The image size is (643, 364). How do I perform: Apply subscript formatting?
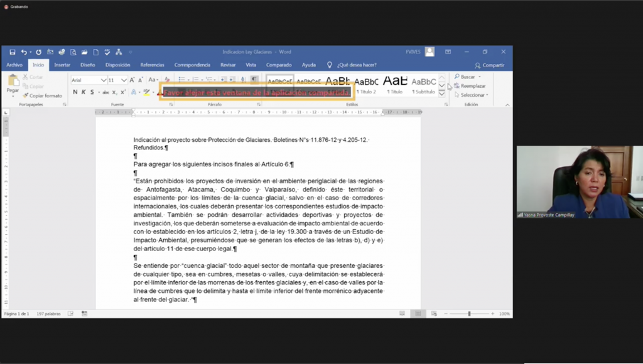tap(115, 92)
